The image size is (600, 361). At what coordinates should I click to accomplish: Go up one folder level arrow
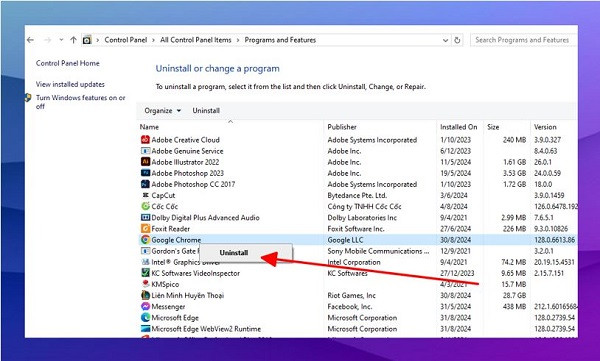pyautogui.click(x=73, y=40)
